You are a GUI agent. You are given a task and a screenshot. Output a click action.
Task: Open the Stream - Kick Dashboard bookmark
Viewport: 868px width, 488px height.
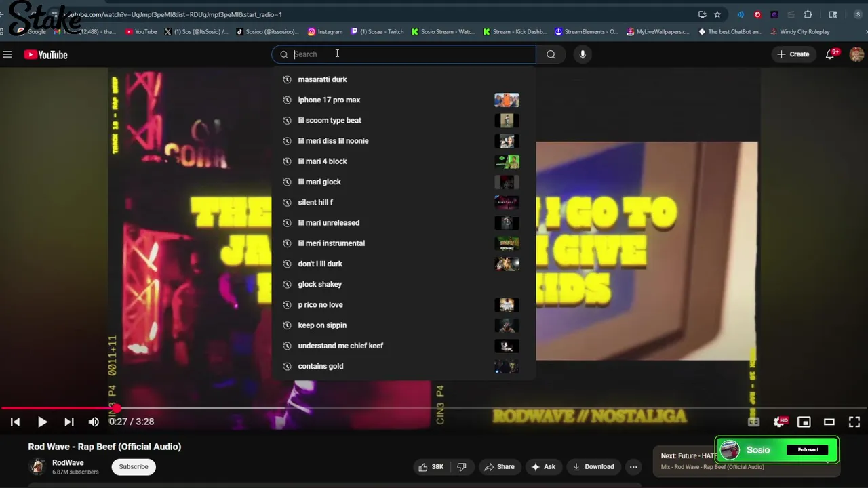pos(515,32)
